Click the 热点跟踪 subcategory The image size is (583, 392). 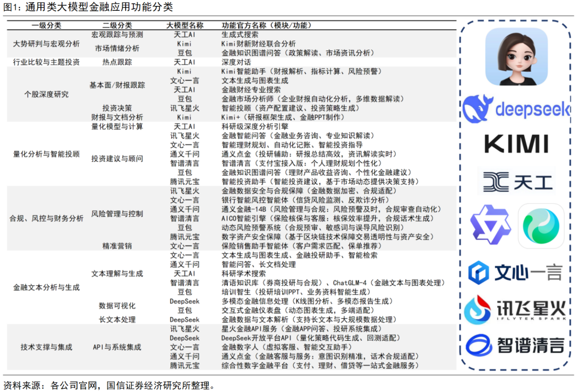tap(117, 62)
